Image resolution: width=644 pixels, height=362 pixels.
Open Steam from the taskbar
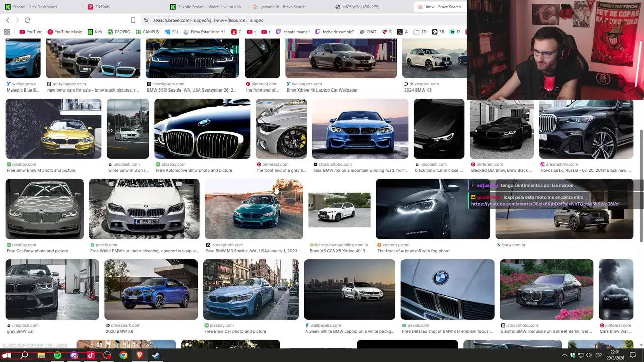tap(156, 355)
